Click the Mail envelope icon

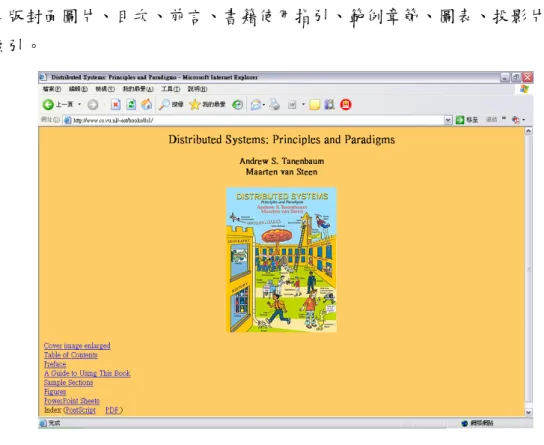(x=256, y=104)
